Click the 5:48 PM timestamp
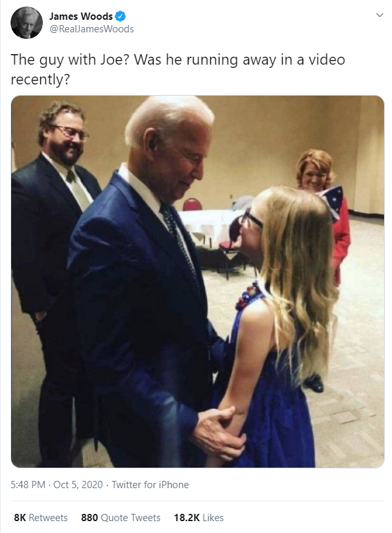 coord(28,484)
